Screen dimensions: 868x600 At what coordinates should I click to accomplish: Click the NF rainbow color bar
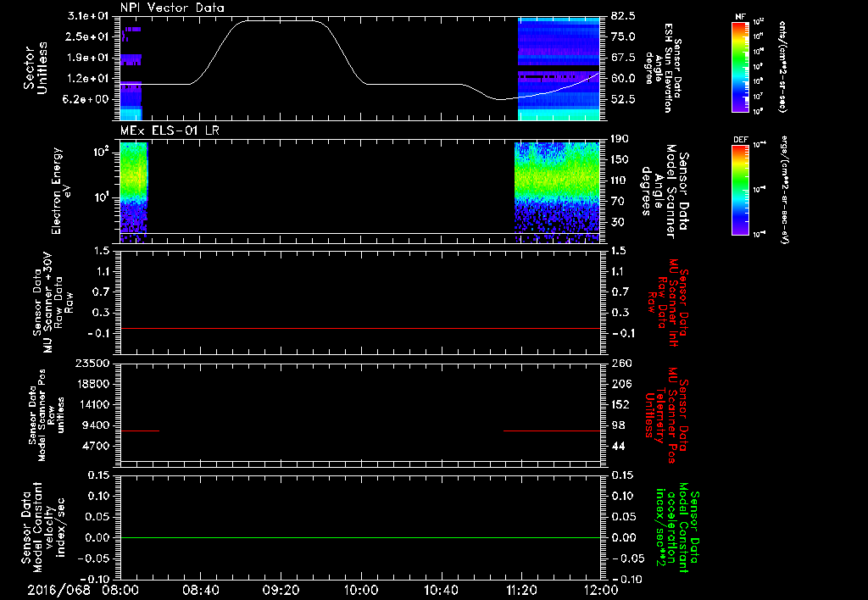741,67
